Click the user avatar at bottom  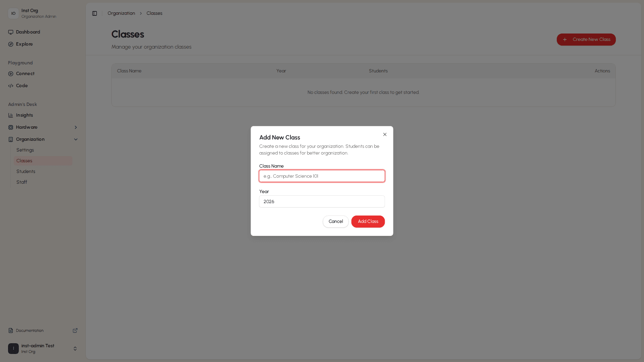[13, 349]
